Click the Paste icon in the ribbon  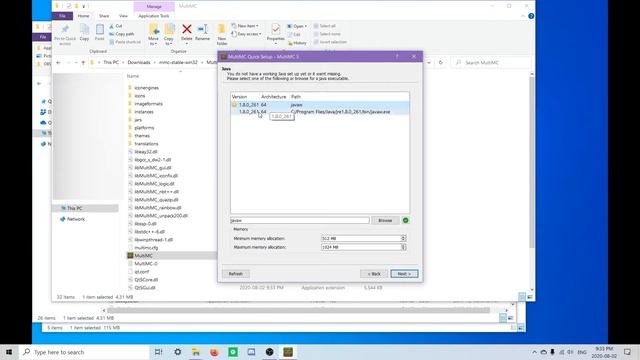[x=100, y=32]
